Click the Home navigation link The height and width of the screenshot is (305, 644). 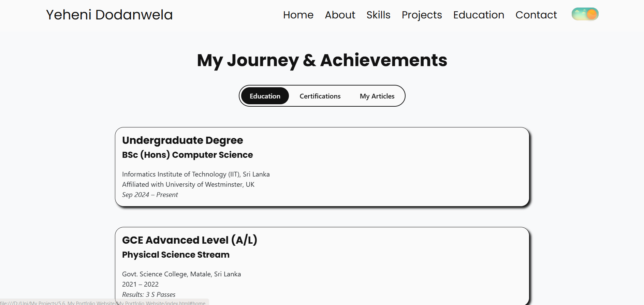pyautogui.click(x=298, y=15)
